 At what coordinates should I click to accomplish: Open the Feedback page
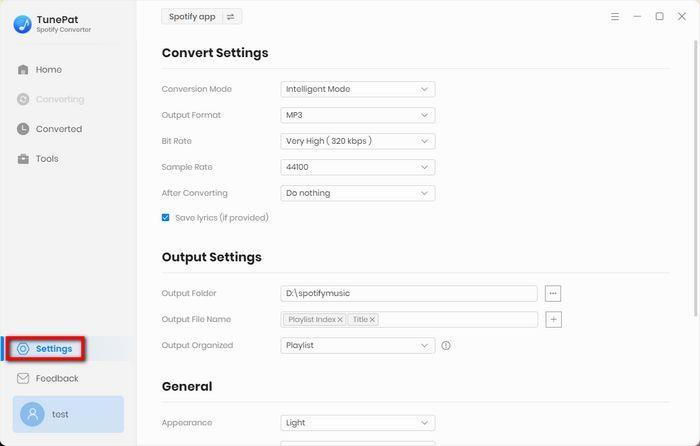point(56,378)
